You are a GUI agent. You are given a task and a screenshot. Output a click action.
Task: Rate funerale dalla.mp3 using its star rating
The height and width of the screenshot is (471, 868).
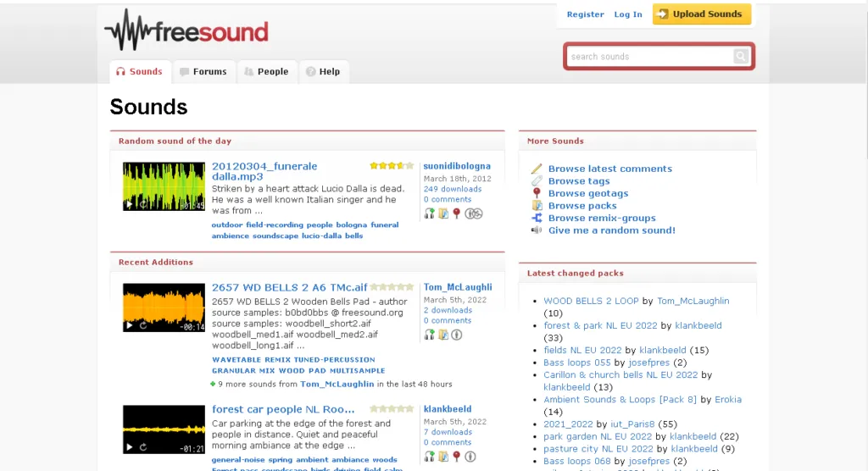392,165
